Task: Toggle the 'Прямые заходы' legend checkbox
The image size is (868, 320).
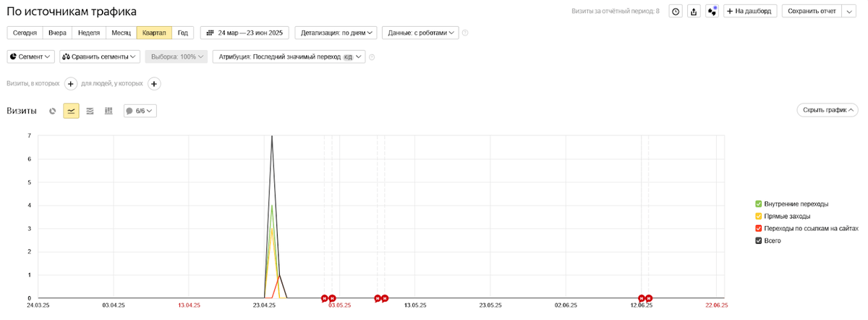Action: (x=759, y=216)
